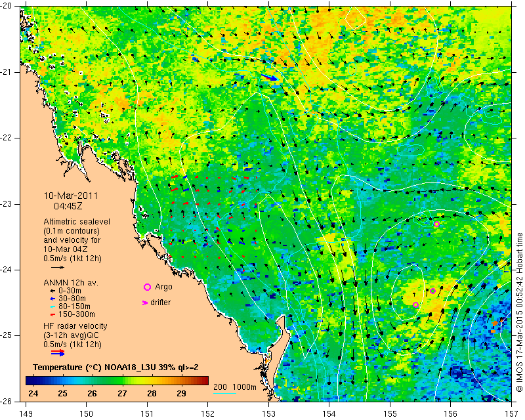Click the Argo float circle east of warm eddy
This screenshot has height=420, width=525.
point(432,291)
